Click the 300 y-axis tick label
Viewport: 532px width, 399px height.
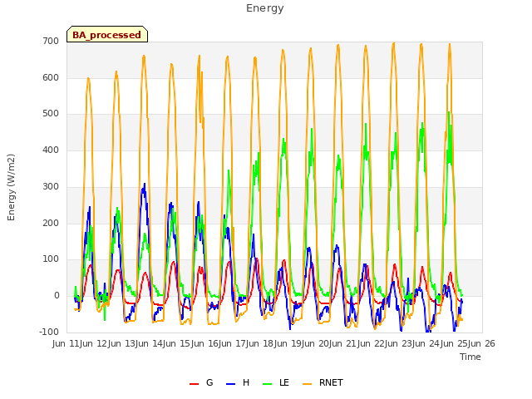[x=51, y=186]
